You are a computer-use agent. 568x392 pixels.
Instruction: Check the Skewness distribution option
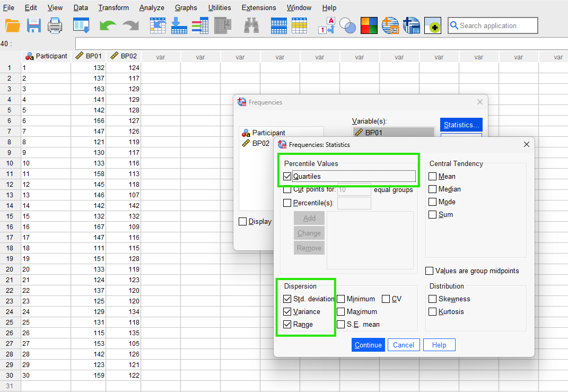pos(433,299)
